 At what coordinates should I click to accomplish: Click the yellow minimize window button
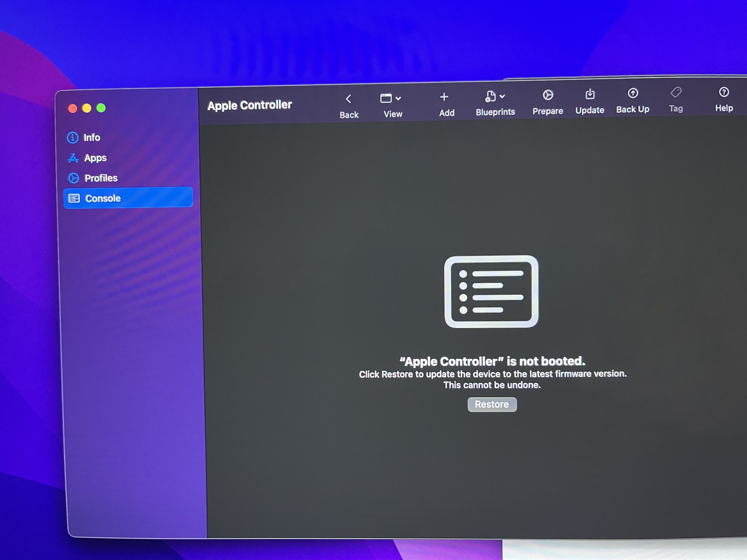click(x=87, y=108)
